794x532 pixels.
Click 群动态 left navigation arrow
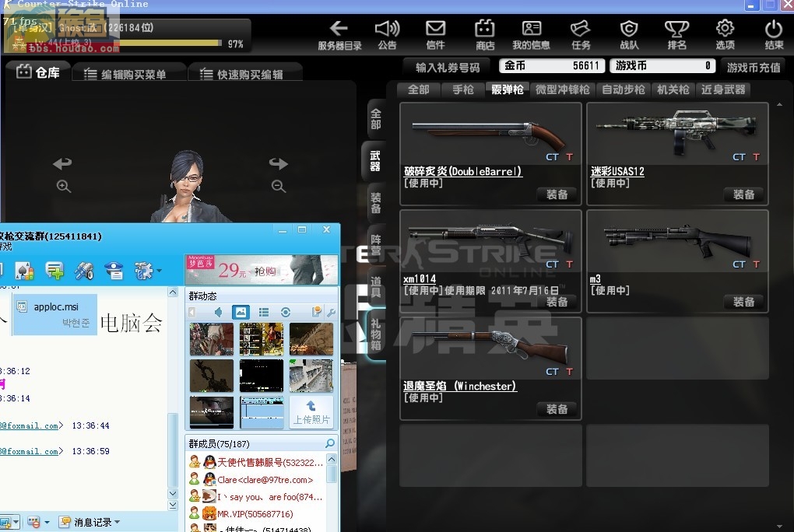[192, 313]
